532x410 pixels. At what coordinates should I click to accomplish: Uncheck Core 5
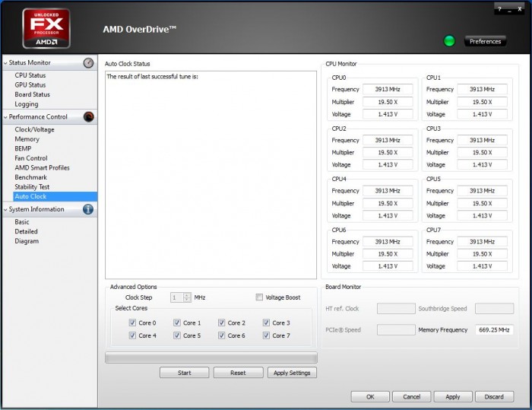[177, 335]
